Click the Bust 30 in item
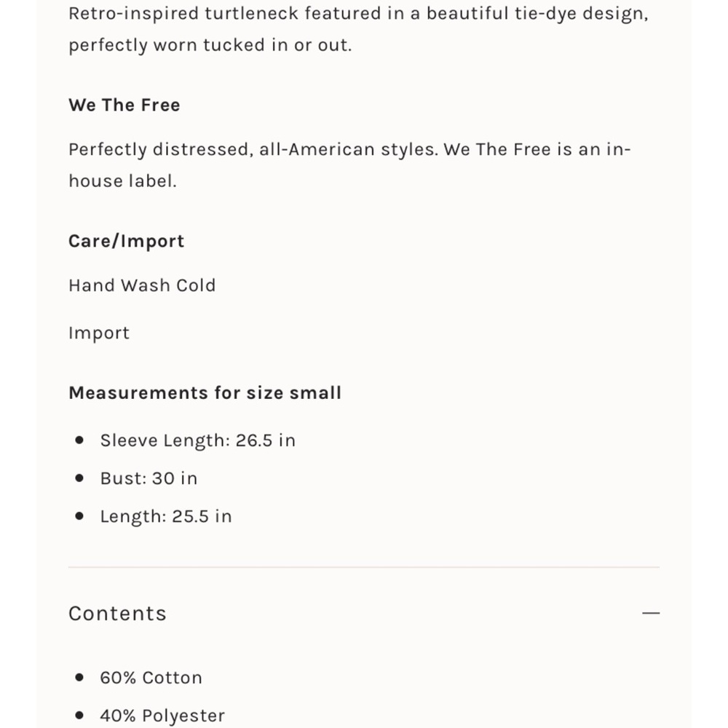Screen dimensions: 728x728 (149, 478)
